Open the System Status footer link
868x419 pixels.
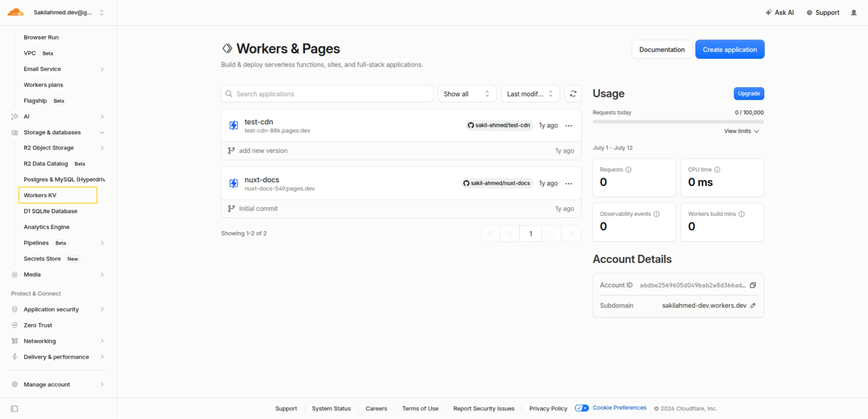coord(331,408)
